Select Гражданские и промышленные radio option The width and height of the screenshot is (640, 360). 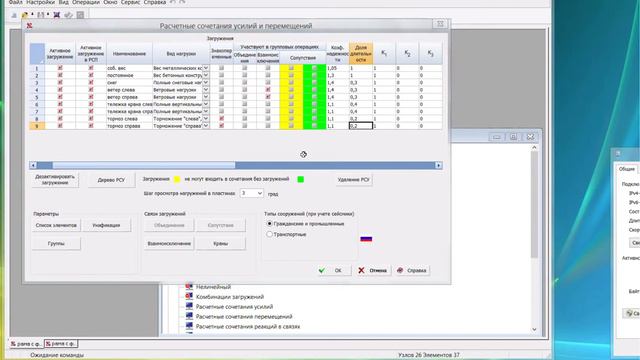[269, 224]
